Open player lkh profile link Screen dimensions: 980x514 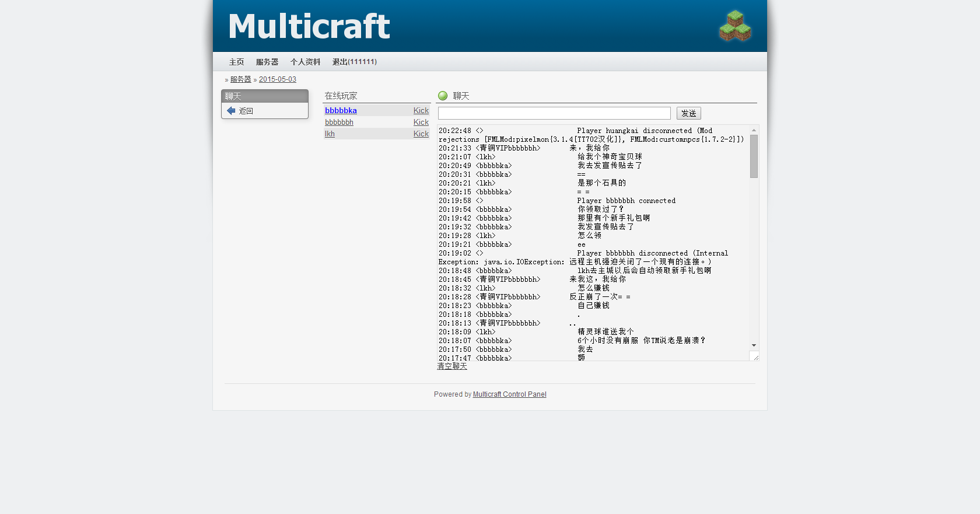pyautogui.click(x=330, y=134)
